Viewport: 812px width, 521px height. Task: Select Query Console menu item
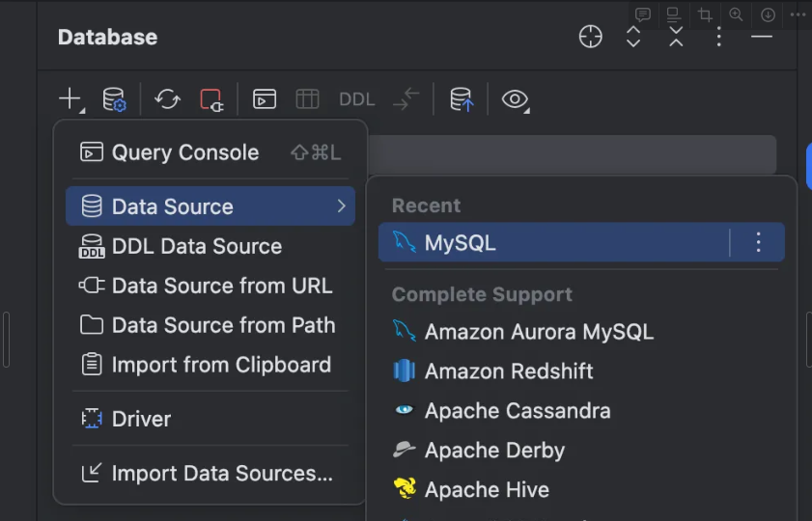coord(184,152)
